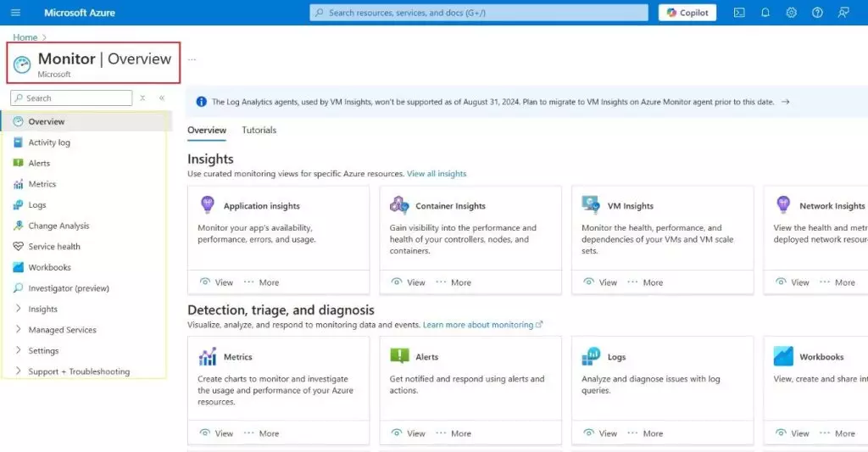Click the notifications bell icon
Screen dimensions: 868x452
[x=765, y=13]
